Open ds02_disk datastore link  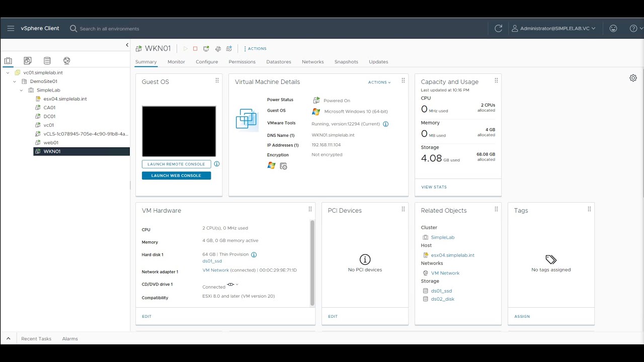point(443,299)
